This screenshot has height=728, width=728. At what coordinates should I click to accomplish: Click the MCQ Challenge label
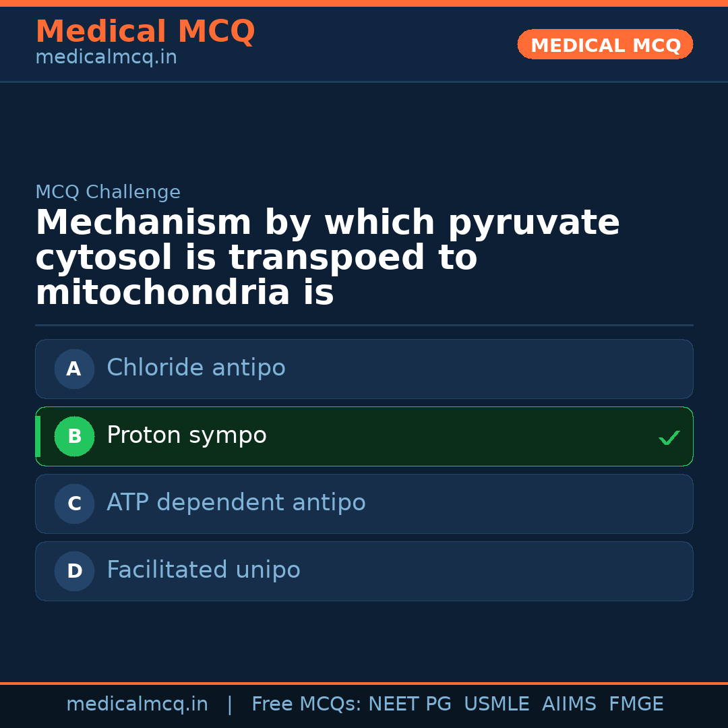pyautogui.click(x=108, y=192)
